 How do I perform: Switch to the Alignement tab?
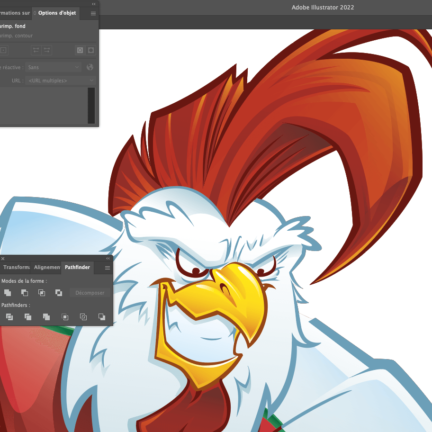(x=47, y=267)
